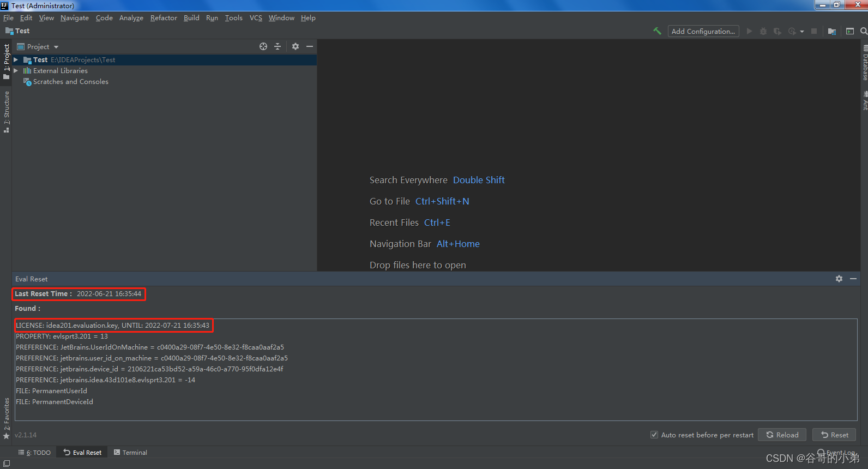Open the Navigate menu

[x=75, y=18]
